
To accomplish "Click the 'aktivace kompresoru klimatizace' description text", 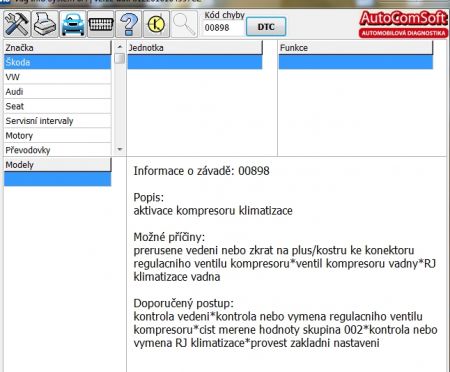I will [x=213, y=211].
